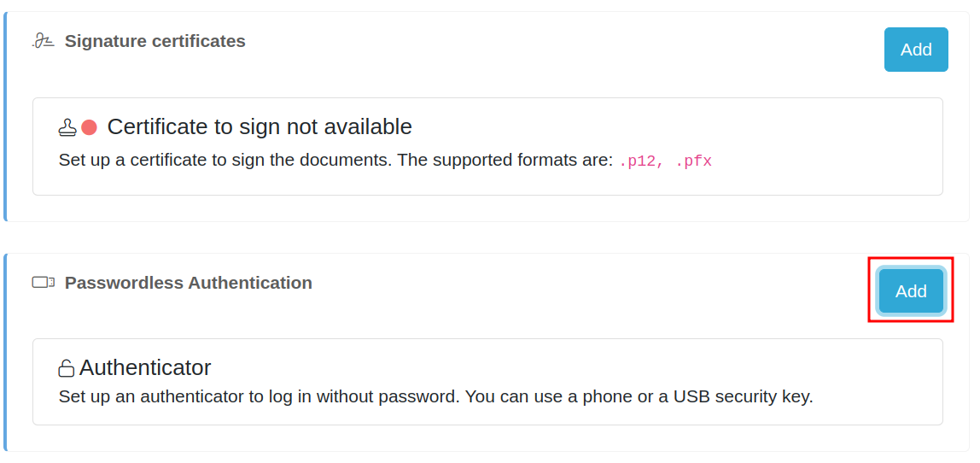Click the supported formats description sentence

tap(335, 161)
